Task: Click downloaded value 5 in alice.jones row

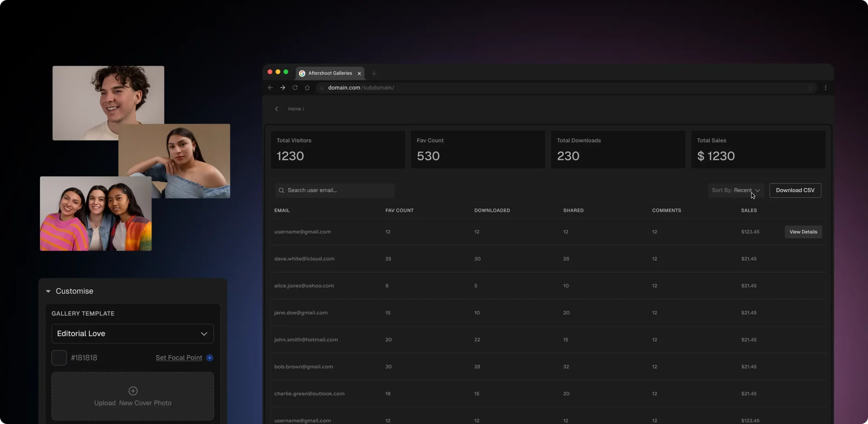Action: [476, 286]
